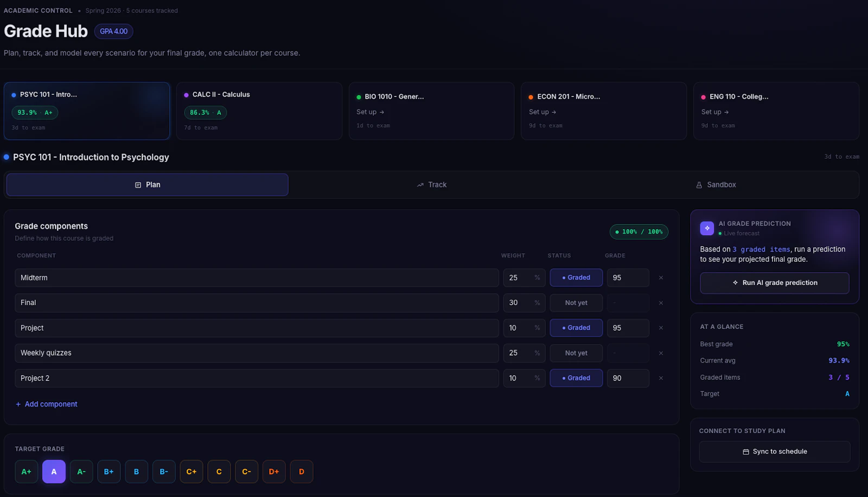Screen dimensions: 868x497
Task: Edit the Project 2 name field
Action: pyautogui.click(x=257, y=378)
